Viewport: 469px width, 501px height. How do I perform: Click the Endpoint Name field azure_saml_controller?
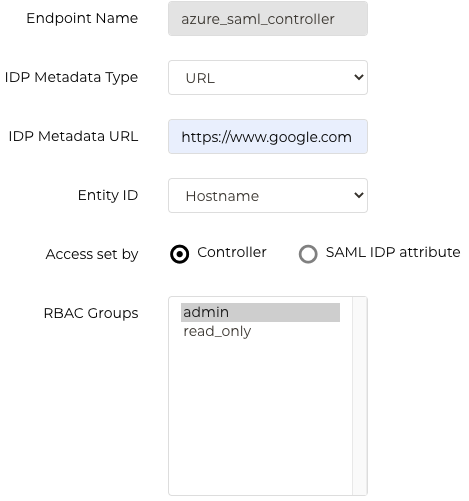coord(268,19)
